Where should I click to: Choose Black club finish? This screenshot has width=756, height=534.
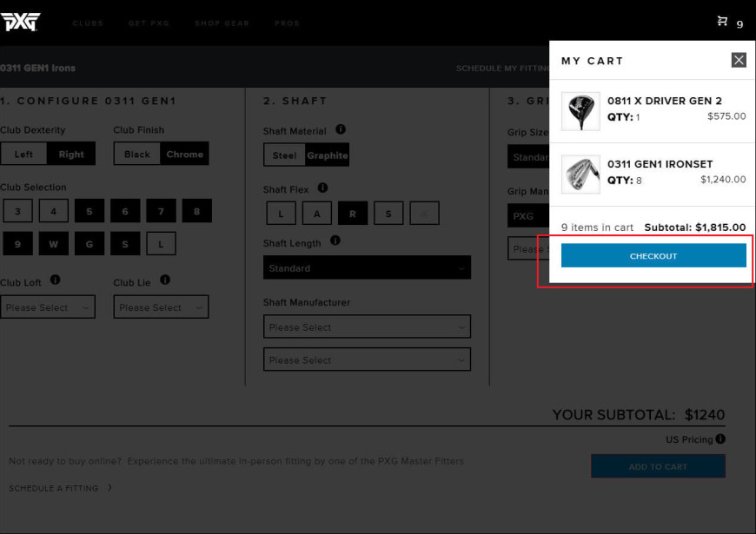[x=137, y=154]
